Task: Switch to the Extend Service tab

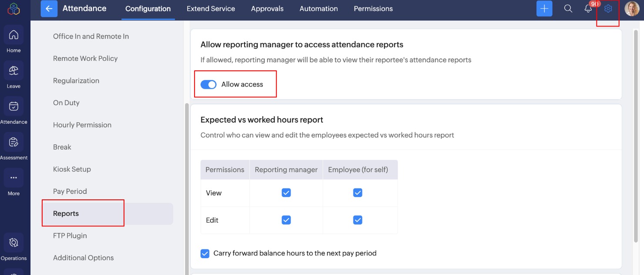Action: coord(211,9)
